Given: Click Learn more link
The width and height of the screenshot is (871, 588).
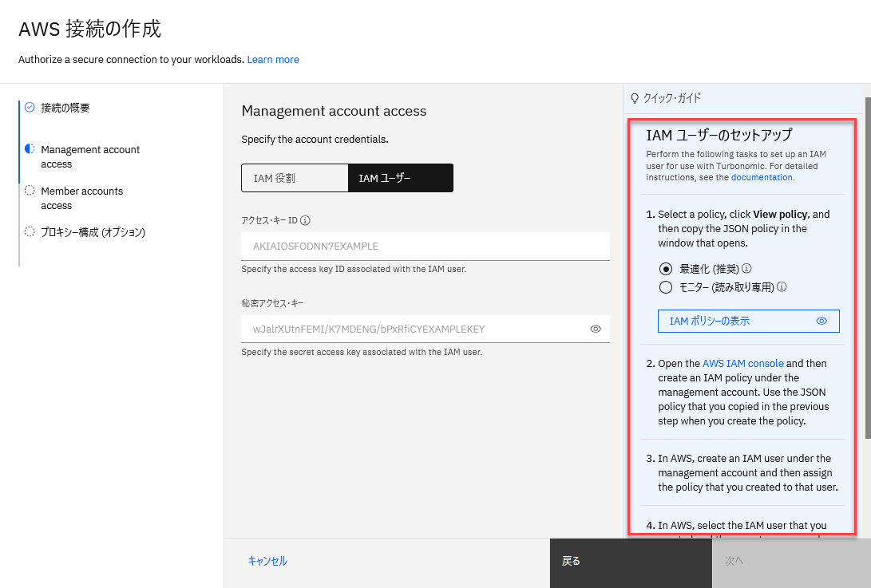Looking at the screenshot, I should [273, 59].
